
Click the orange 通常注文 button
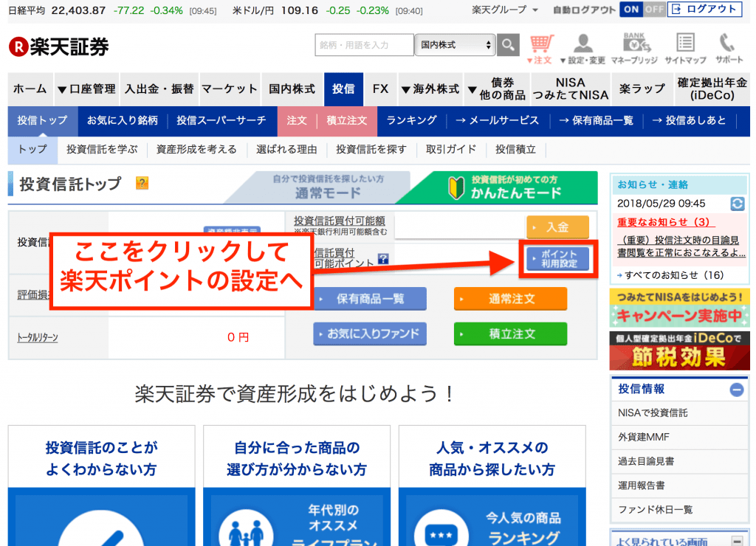(x=511, y=300)
